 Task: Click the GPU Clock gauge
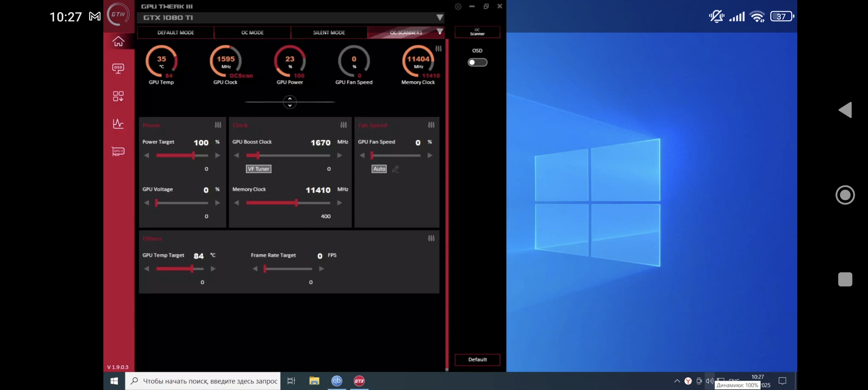coord(226,61)
